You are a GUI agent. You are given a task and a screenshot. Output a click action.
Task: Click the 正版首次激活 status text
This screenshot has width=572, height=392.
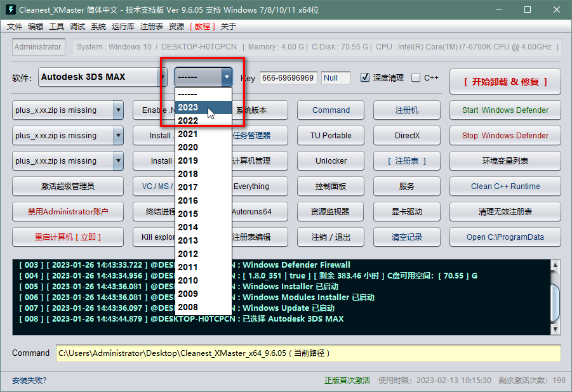pos(347,381)
